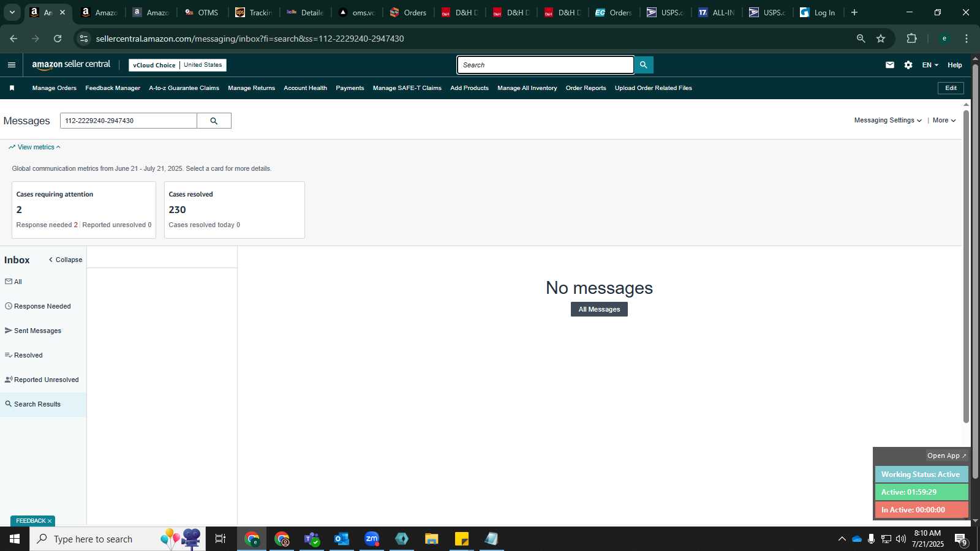Close the current Amazon tab
Image resolution: width=980 pixels, height=551 pixels.
(62, 12)
